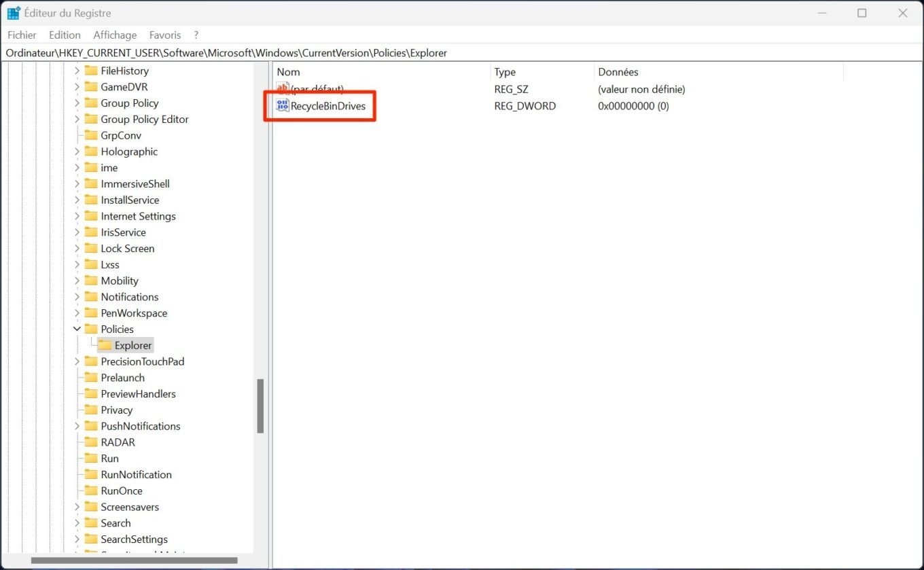This screenshot has width=924, height=570.
Task: Open the ? help menu
Action: pos(196,35)
